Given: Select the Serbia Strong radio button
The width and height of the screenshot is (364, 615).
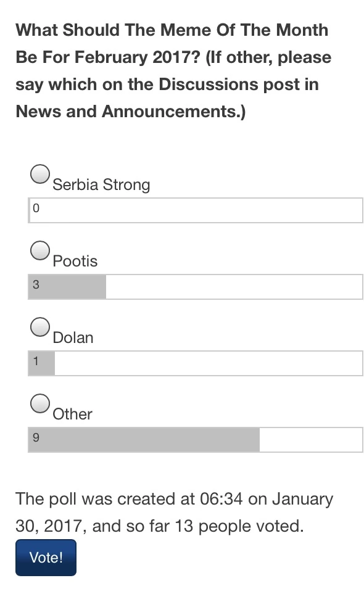Looking at the screenshot, I should click(40, 174).
